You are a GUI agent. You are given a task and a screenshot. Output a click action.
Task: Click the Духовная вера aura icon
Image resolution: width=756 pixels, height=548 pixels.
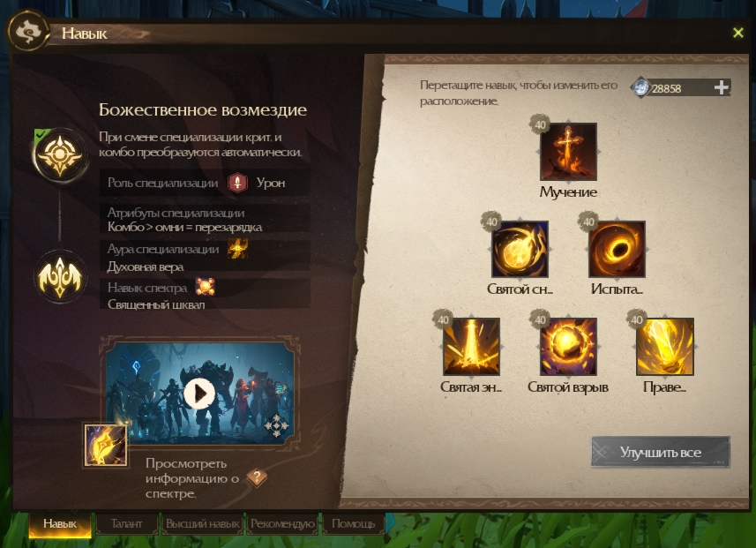(237, 249)
